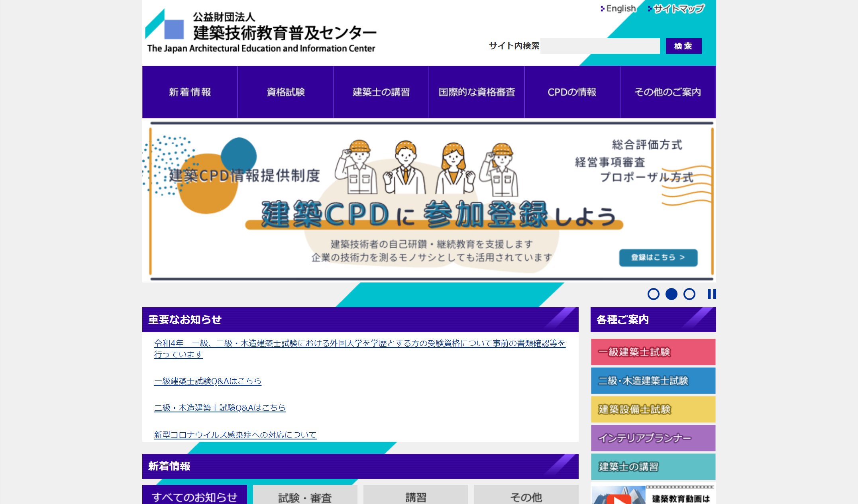Open the CPDの情報 navigation menu
This screenshot has width=858, height=504.
572,92
